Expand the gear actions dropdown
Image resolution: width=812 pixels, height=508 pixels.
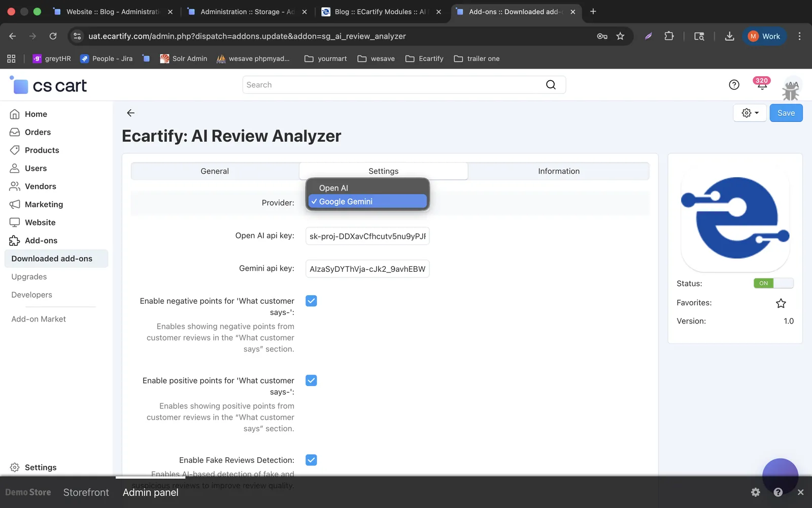pos(750,113)
